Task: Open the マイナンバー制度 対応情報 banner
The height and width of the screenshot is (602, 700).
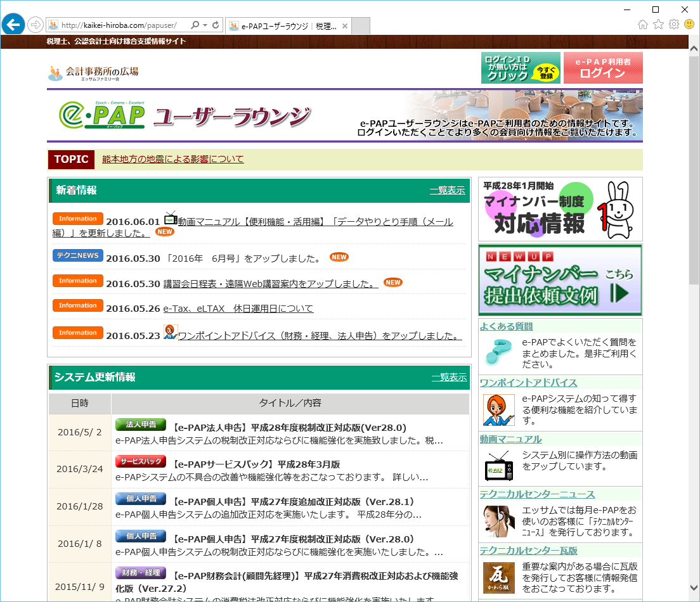Action: [561, 209]
